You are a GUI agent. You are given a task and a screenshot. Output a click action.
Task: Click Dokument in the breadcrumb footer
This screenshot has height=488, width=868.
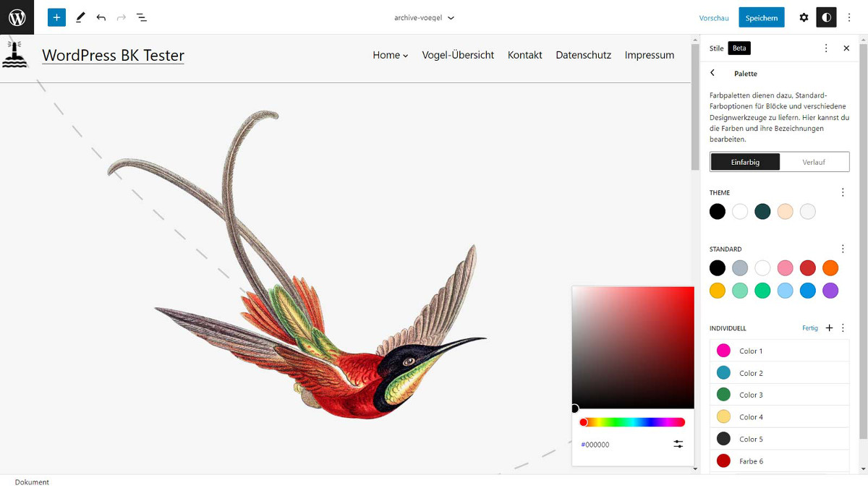pos(32,482)
